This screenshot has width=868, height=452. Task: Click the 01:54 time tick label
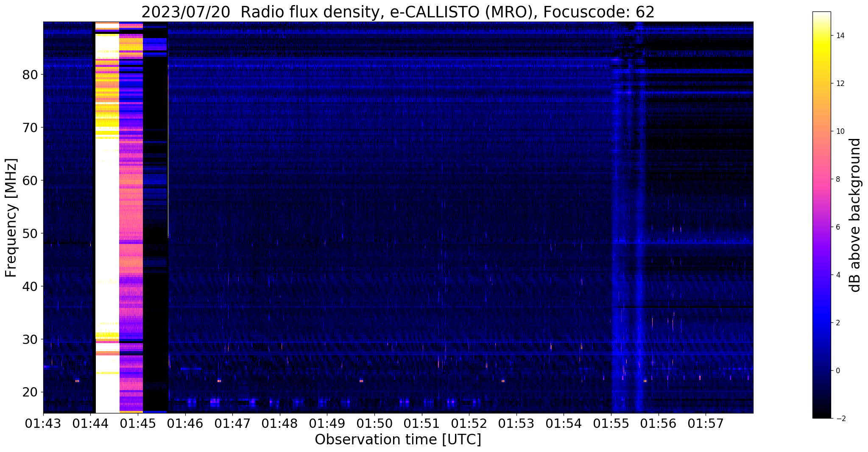pyautogui.click(x=564, y=423)
